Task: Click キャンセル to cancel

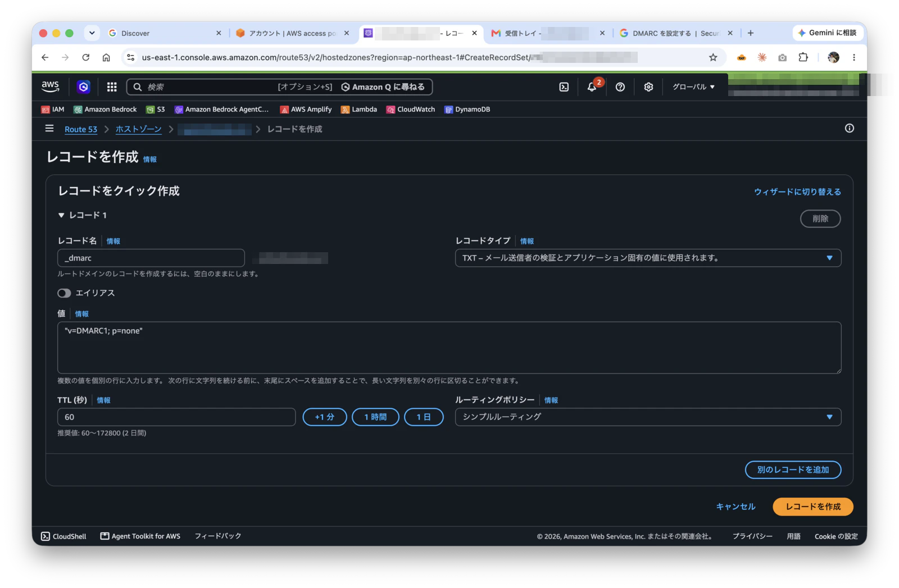Action: (x=735, y=507)
